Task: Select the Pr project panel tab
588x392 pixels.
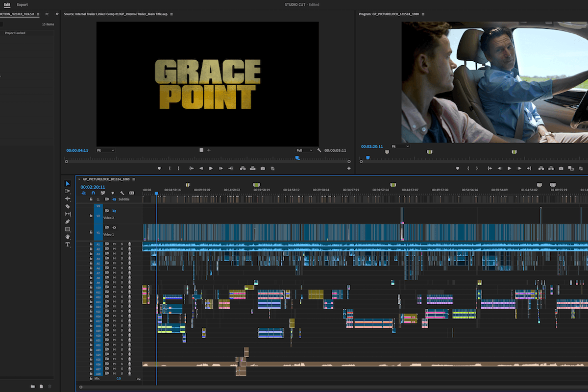Action: click(47, 14)
